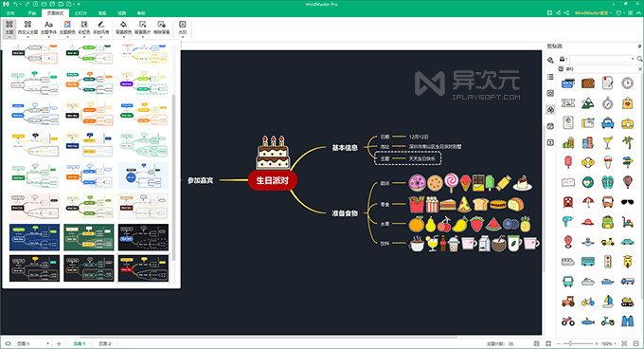Viewport: 644px width, 349px height.
Task: Click the redo arrow in title bar
Action: pos(27,4)
